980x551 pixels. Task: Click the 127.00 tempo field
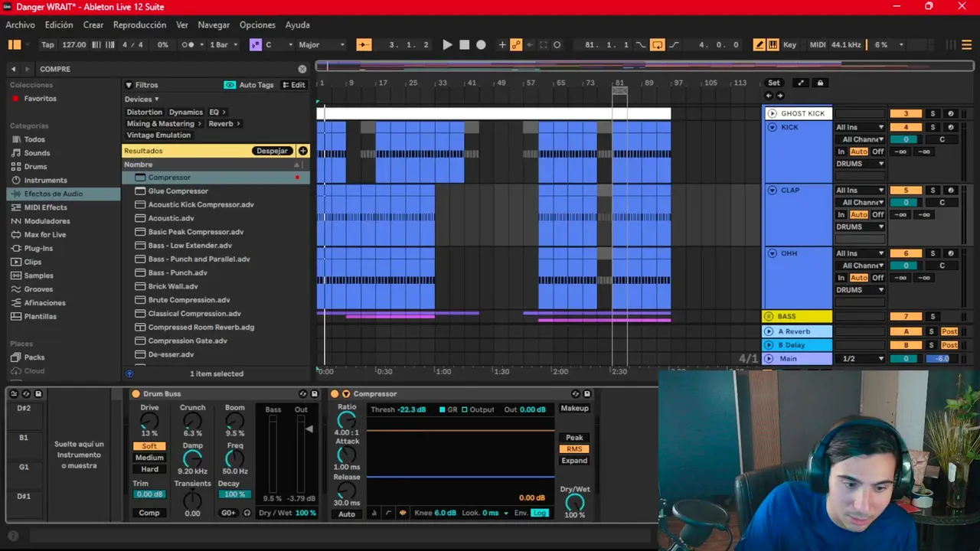click(74, 45)
